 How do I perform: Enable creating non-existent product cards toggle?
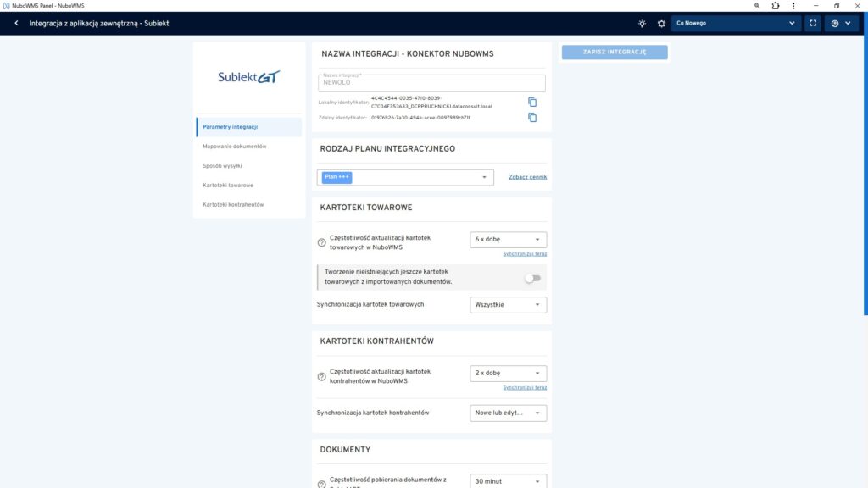[x=531, y=278]
